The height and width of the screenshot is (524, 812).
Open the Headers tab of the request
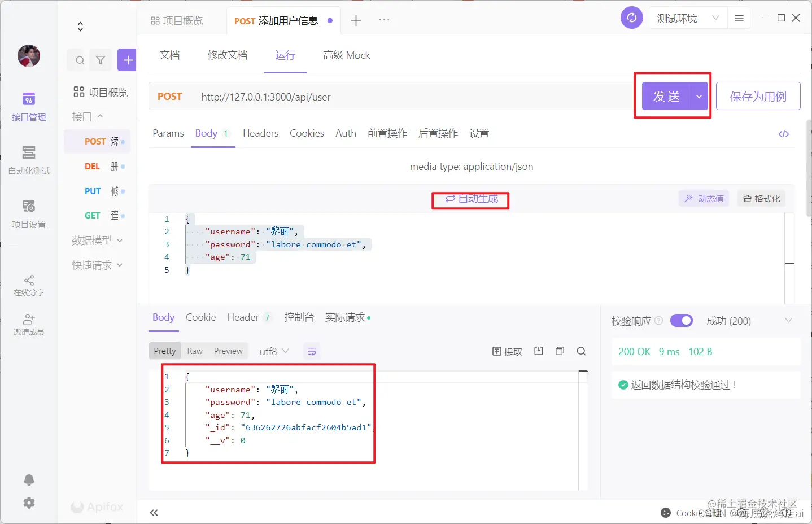260,133
